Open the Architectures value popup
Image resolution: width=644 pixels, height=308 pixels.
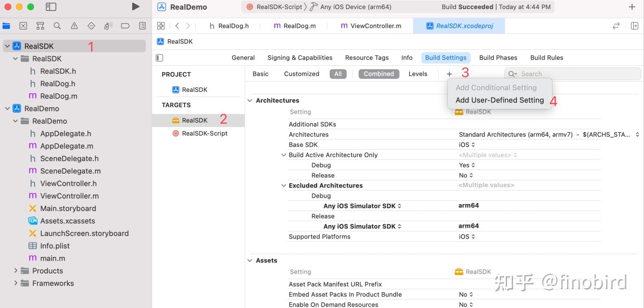click(x=549, y=134)
